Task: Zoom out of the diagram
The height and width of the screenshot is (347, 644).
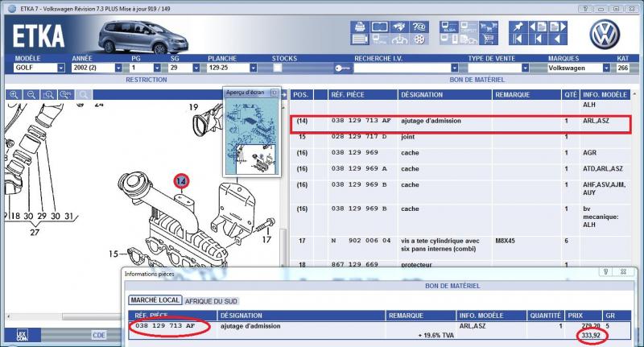Action: 31,95
